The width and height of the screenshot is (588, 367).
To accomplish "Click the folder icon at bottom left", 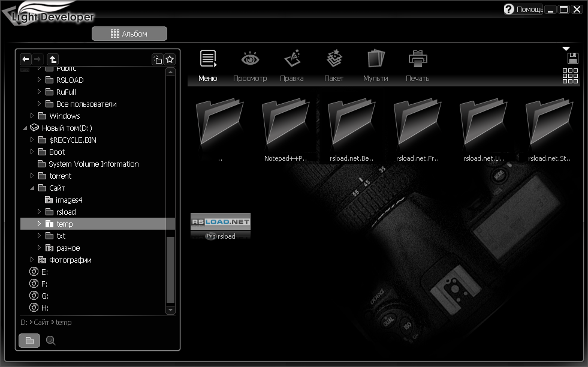I will pyautogui.click(x=29, y=340).
